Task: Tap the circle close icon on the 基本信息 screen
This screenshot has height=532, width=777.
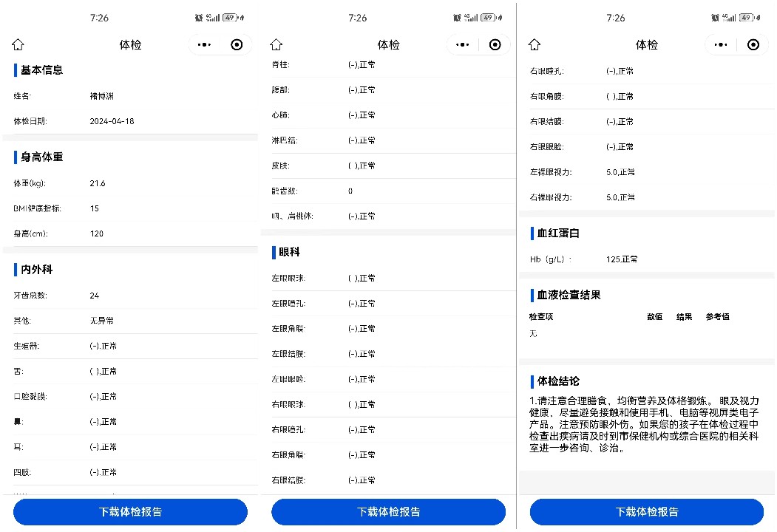Action: pos(237,45)
